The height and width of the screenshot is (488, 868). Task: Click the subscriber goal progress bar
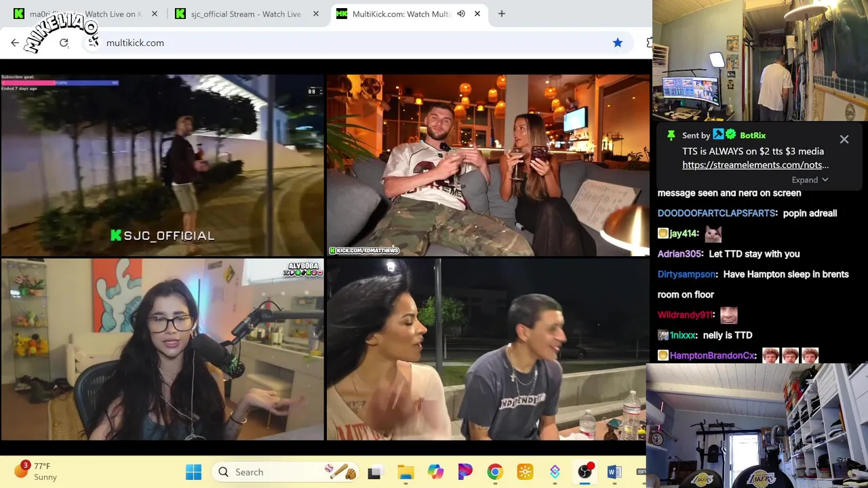coord(60,83)
